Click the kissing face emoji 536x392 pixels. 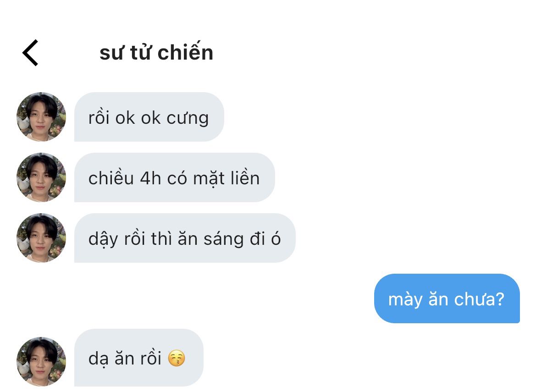click(x=177, y=358)
